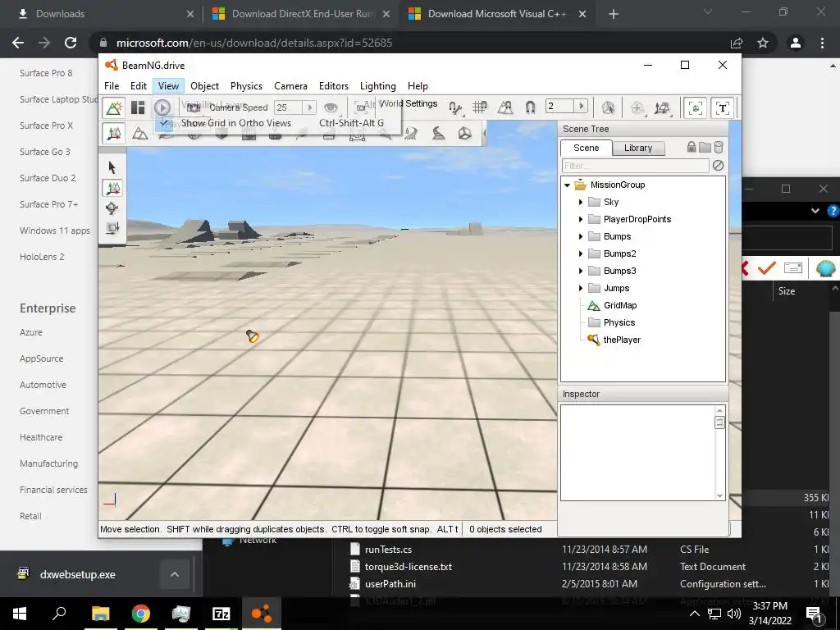The height and width of the screenshot is (630, 840).
Task: Open the snap size arrow next to 2
Action: (x=582, y=106)
